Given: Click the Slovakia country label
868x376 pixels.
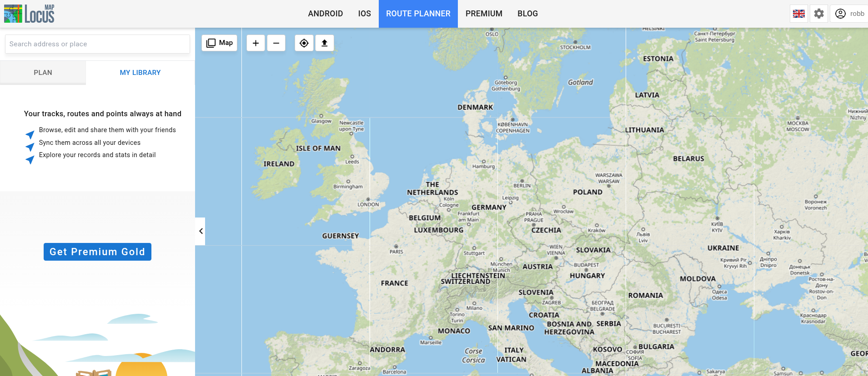Looking at the screenshot, I should tap(593, 250).
